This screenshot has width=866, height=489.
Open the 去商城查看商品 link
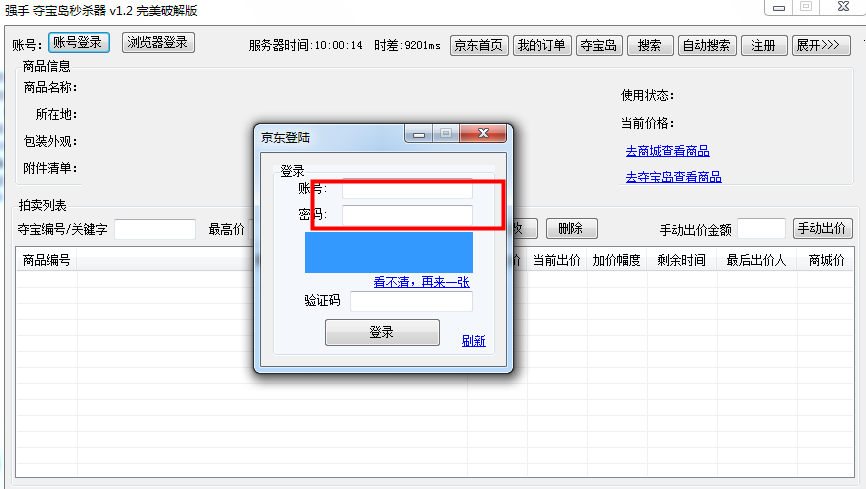667,151
